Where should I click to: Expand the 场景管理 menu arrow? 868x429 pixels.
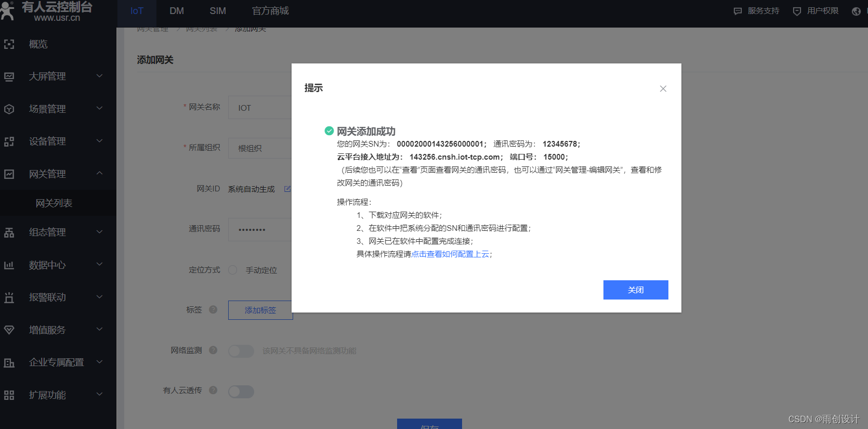point(100,108)
